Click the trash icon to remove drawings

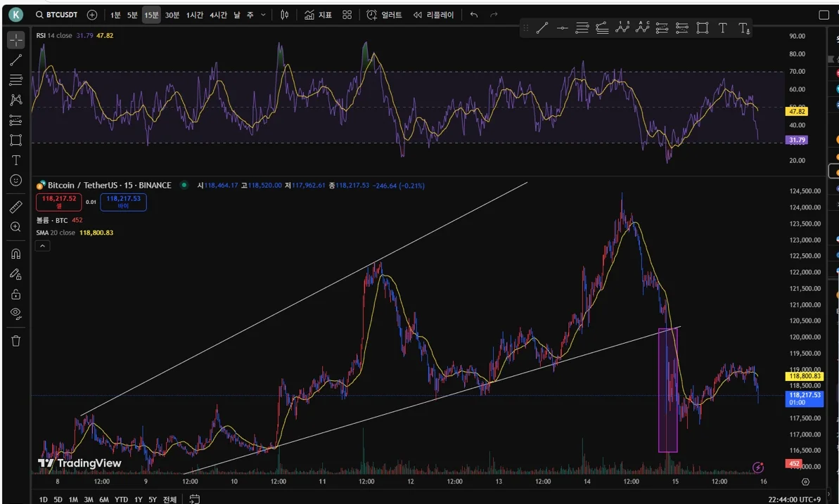(15, 341)
